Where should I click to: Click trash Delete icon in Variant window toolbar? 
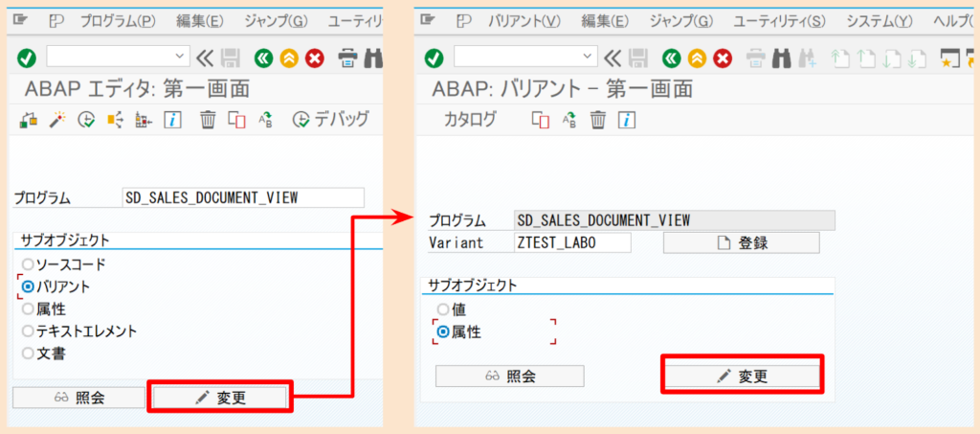coord(598,119)
